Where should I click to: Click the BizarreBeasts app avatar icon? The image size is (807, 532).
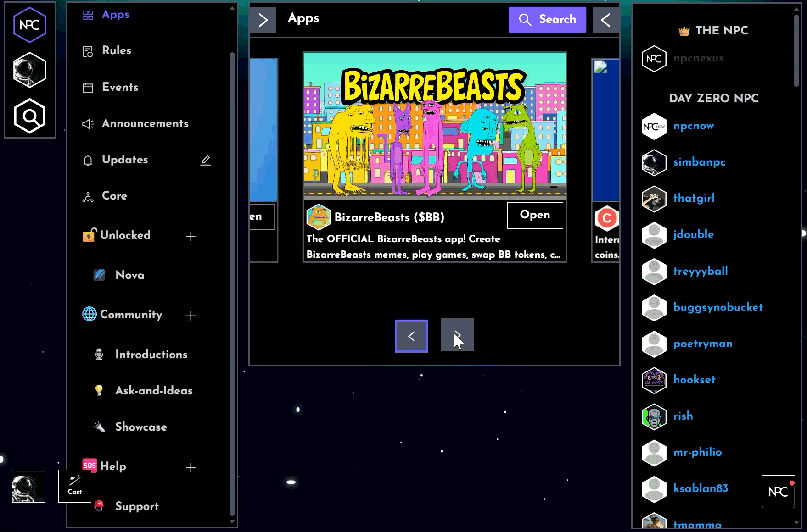(x=319, y=217)
